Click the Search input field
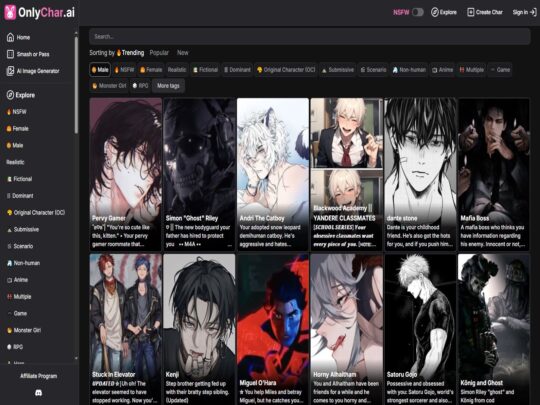540x405 pixels. (x=310, y=37)
